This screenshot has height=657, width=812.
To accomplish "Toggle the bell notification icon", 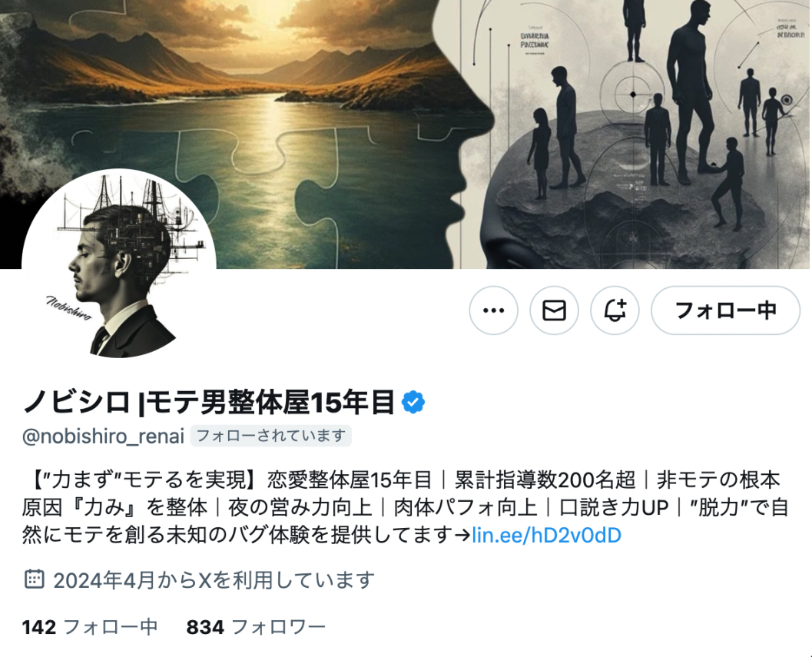I will pos(615,310).
